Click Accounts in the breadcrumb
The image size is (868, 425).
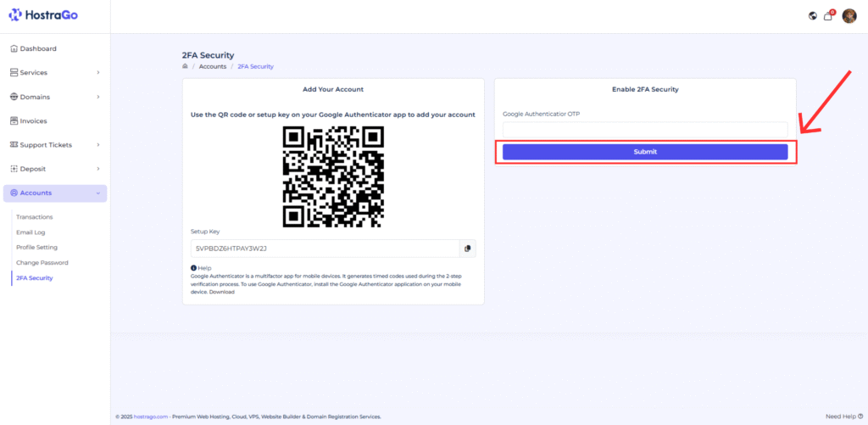(x=213, y=66)
